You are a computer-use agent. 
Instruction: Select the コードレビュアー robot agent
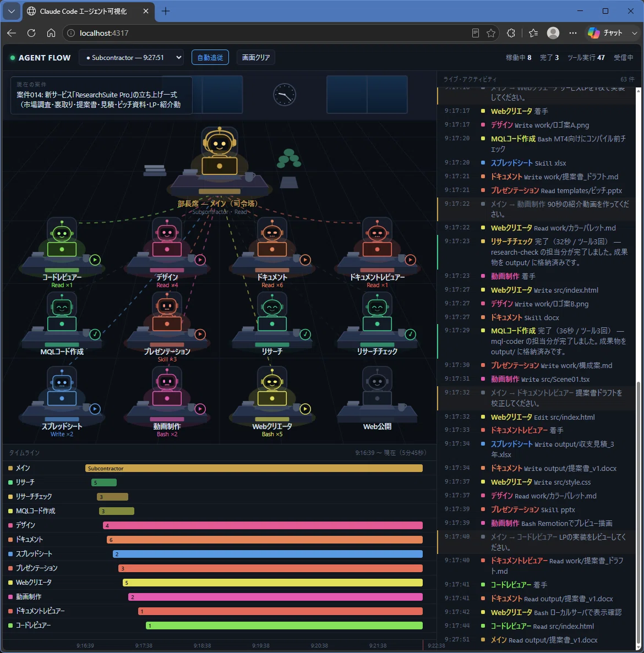pyautogui.click(x=62, y=237)
